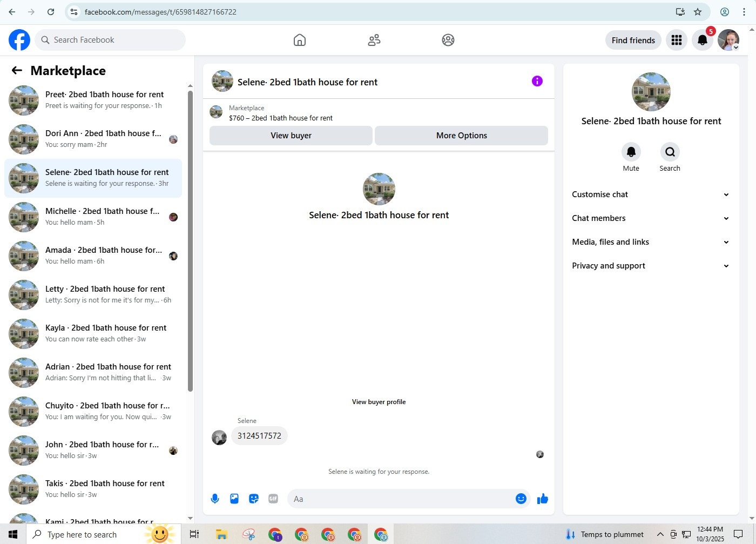Install app icon in address bar
This screenshot has height=544, width=756.
pyautogui.click(x=680, y=12)
